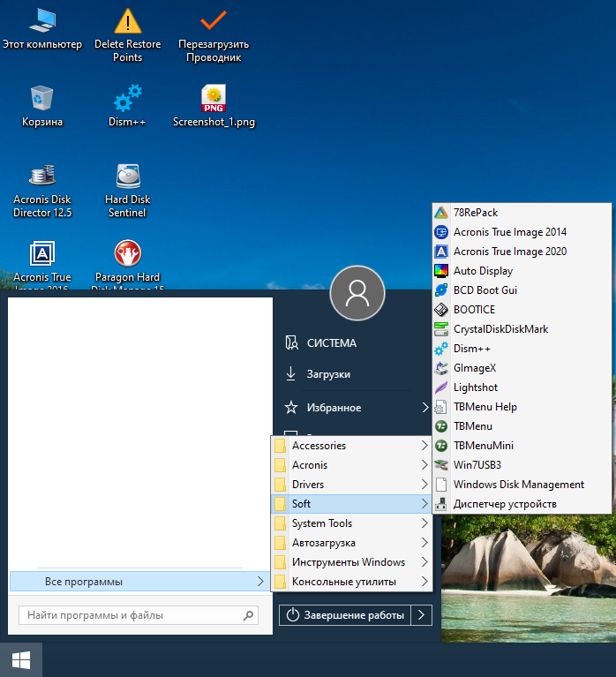Open Этот компьютер desktop icon

42,20
